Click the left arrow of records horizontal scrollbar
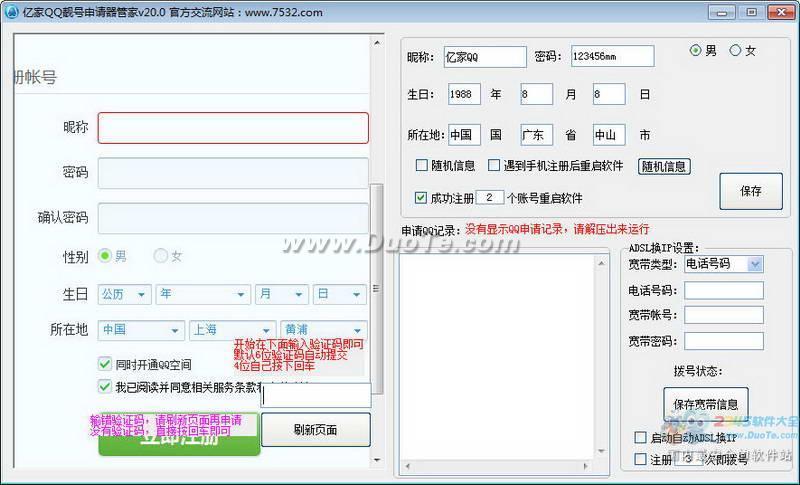 (407, 466)
